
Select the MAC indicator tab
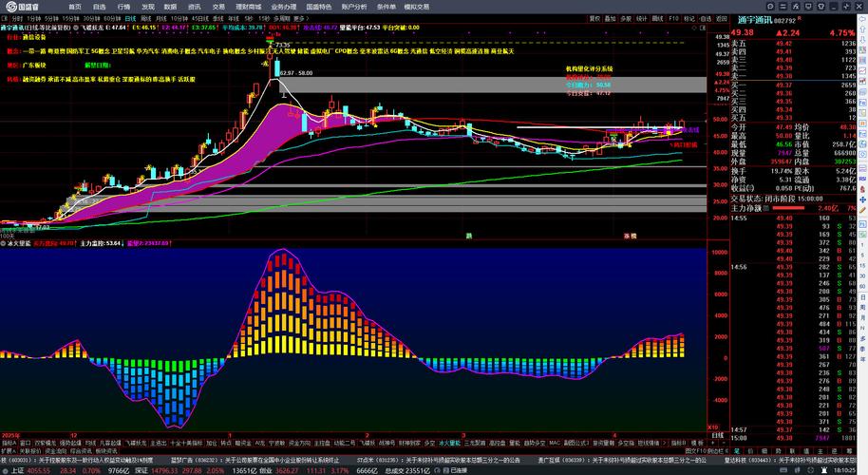554,443
